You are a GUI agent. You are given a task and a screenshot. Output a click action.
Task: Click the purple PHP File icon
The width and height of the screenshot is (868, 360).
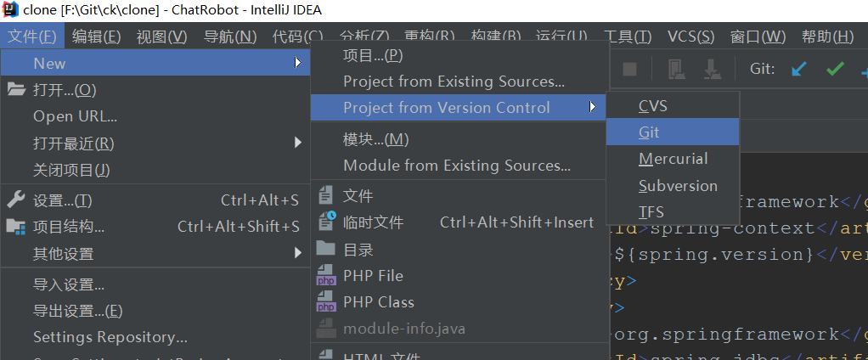point(326,276)
